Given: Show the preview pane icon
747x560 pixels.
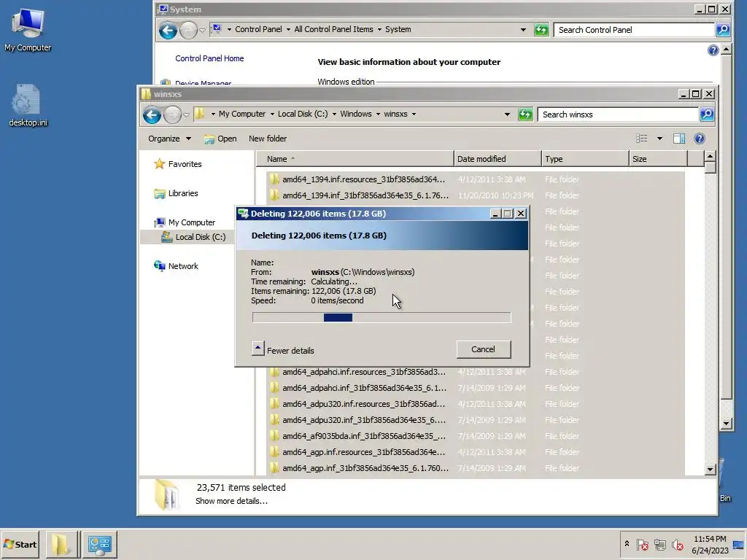Looking at the screenshot, I should [x=679, y=139].
